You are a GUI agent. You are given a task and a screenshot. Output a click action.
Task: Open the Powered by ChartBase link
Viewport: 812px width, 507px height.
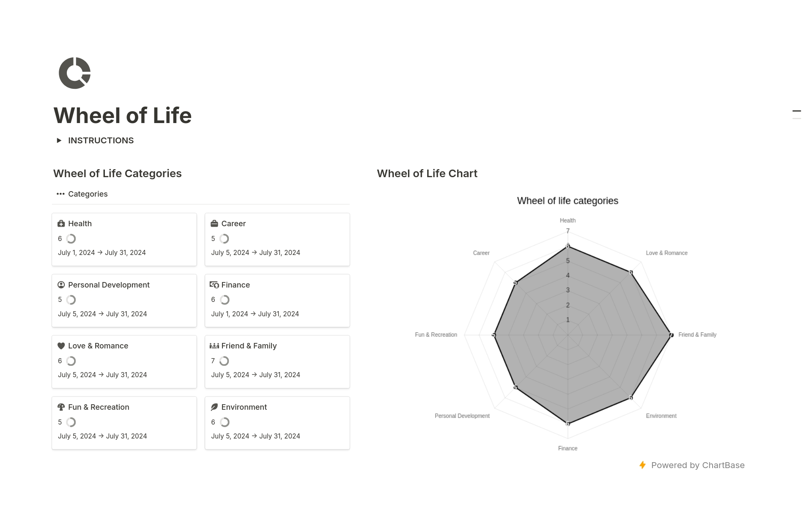click(x=697, y=465)
